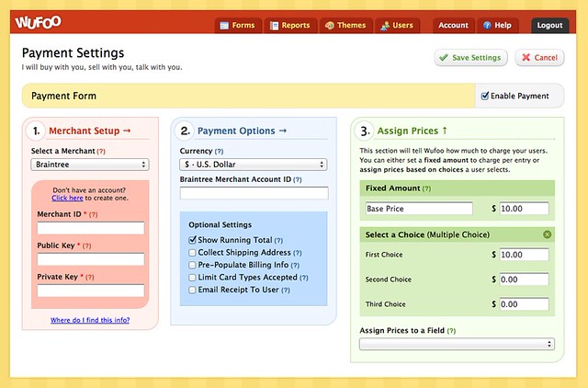Viewport: 588px width, 388px height.
Task: Click the Users people icon
Action: point(385,26)
